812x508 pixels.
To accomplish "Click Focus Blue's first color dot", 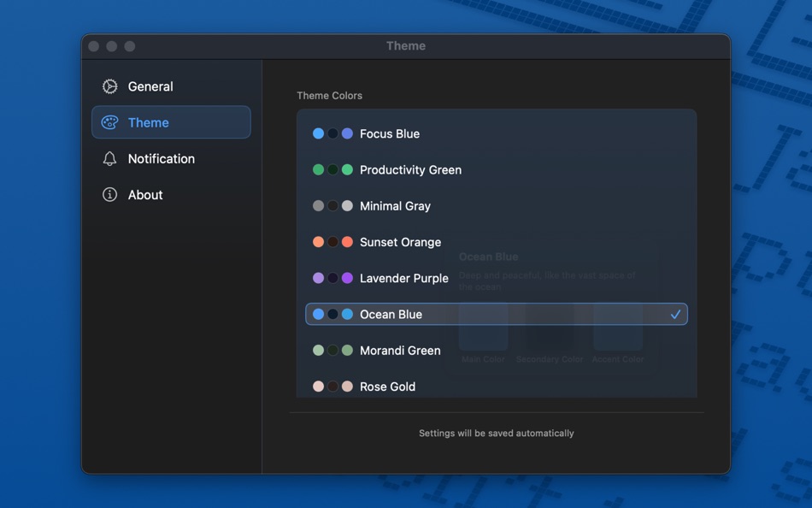I will click(x=319, y=133).
